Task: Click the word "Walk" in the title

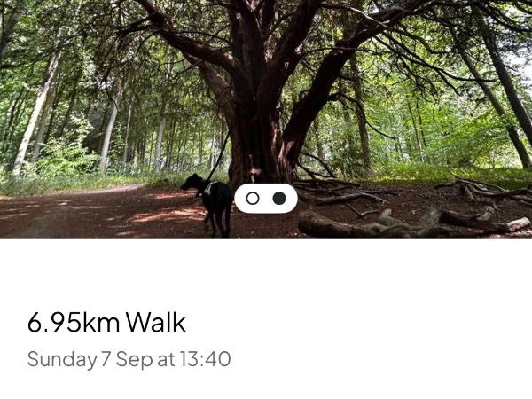Action: pyautogui.click(x=156, y=322)
